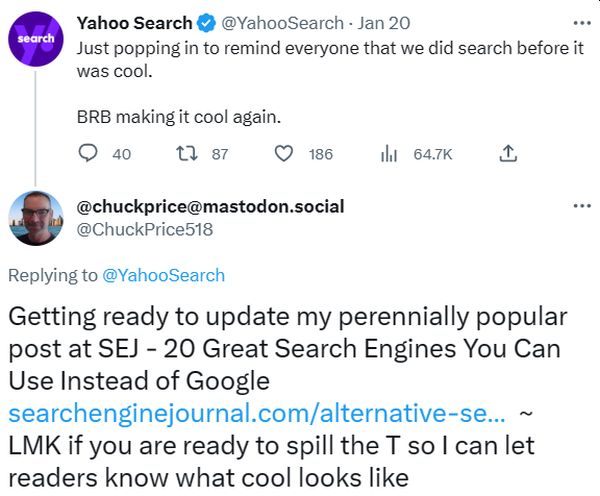Click the 64.7K views count
The width and height of the screenshot is (600, 496).
pos(433,154)
